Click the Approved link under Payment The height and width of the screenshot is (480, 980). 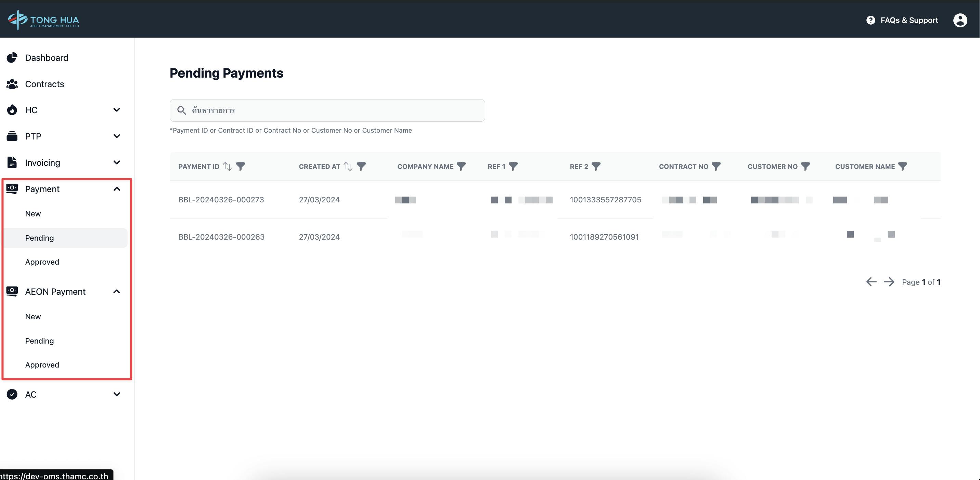(42, 262)
